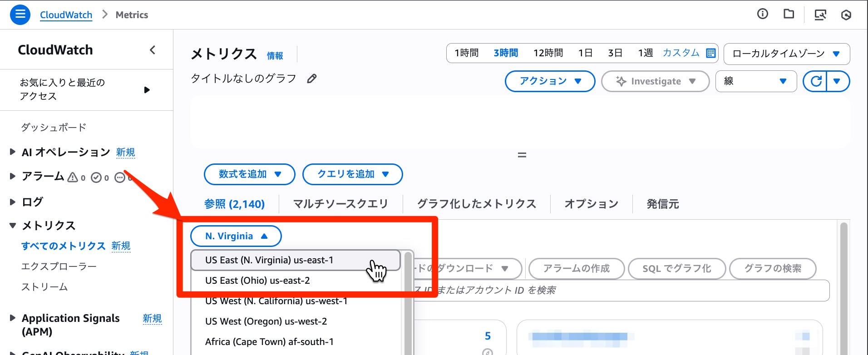Screen dimensions: 868x355
Task: Expand お気に入りと最近のアクセス section
Action: click(x=146, y=90)
